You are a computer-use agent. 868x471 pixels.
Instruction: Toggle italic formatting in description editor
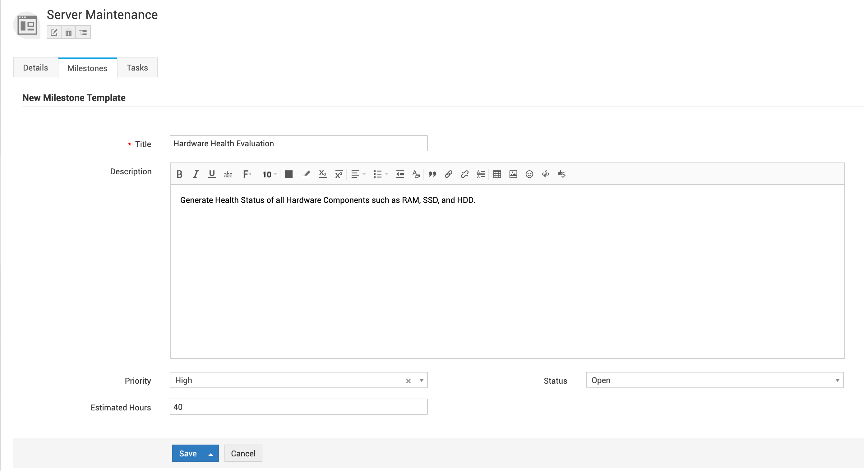click(196, 174)
